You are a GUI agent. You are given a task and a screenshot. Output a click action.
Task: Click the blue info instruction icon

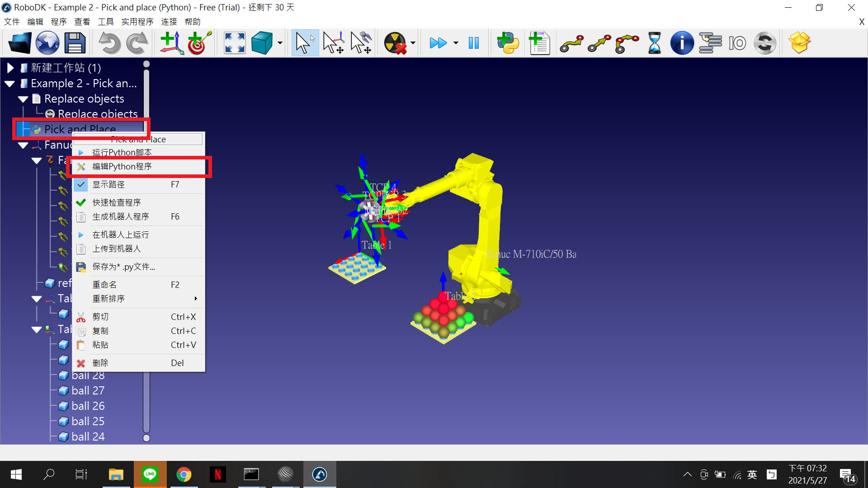pyautogui.click(x=681, y=43)
